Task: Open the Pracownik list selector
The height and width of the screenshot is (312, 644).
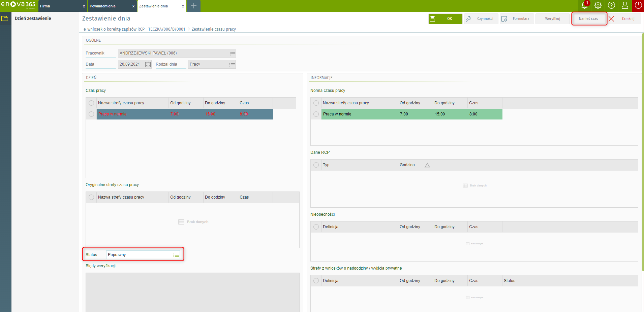Action: coord(232,54)
